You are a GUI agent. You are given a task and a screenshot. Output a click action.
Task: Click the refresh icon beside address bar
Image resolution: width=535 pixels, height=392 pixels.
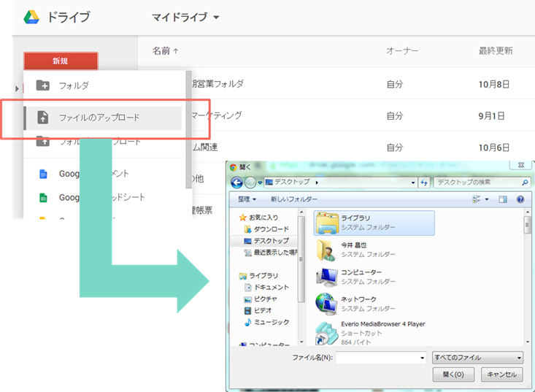[424, 182]
